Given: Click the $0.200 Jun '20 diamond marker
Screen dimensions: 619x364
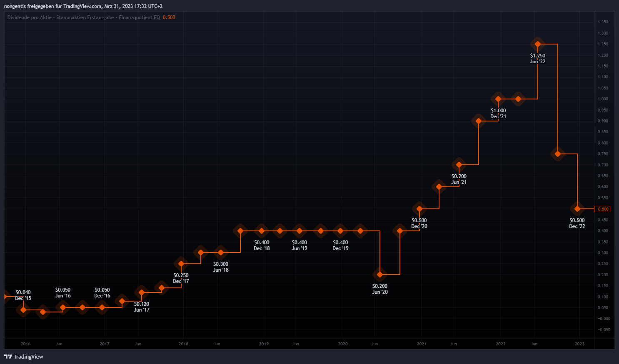Looking at the screenshot, I should tap(379, 275).
